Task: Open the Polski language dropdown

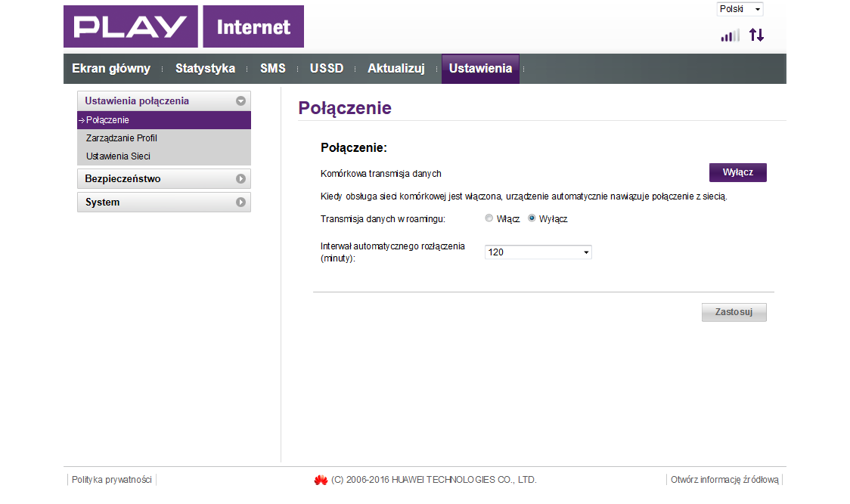Action: tap(740, 9)
